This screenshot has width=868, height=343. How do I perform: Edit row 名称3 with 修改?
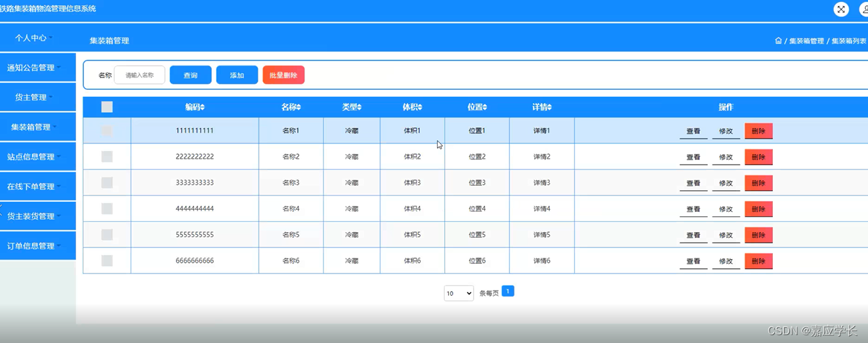(726, 184)
